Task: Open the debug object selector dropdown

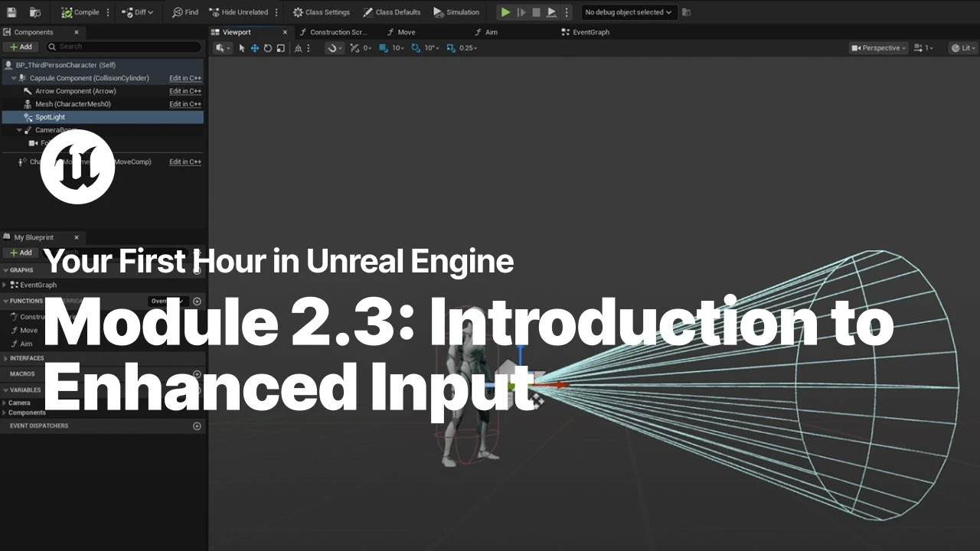Action: pyautogui.click(x=629, y=12)
